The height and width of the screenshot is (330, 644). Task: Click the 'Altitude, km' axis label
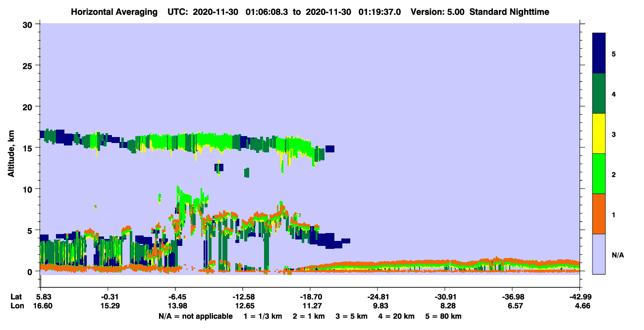click(x=11, y=154)
